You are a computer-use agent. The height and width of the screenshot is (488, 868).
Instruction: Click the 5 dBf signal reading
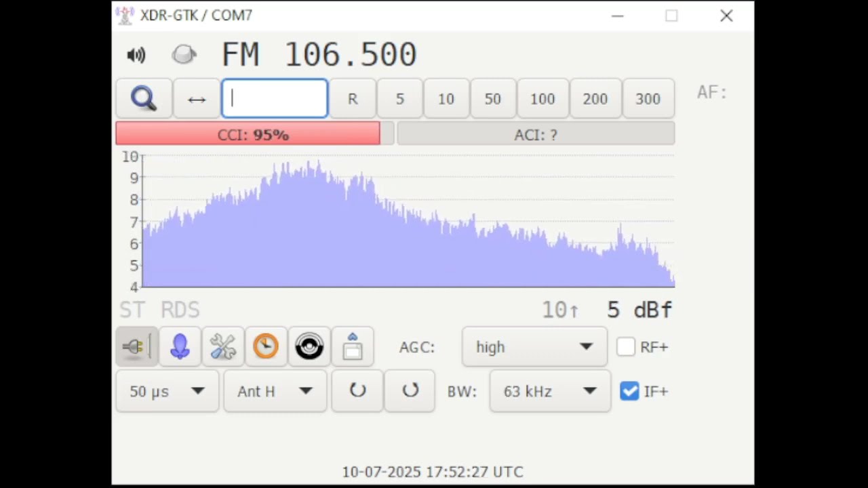point(639,310)
